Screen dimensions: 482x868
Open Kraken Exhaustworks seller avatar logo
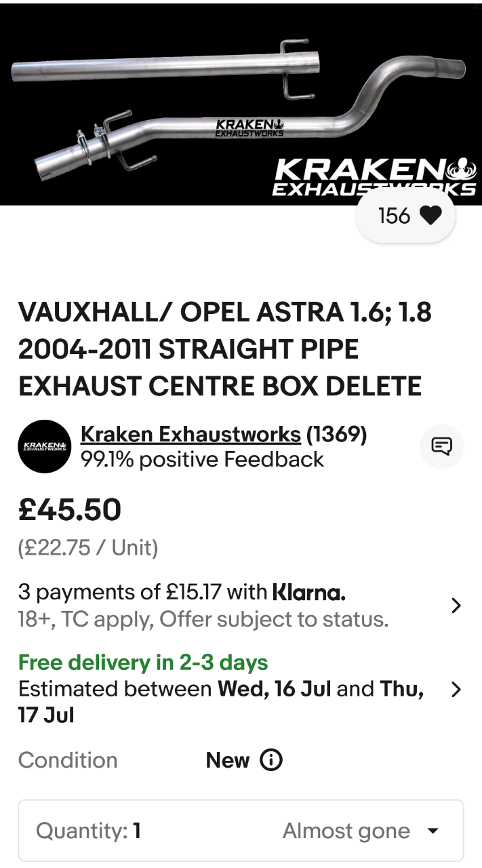(45, 446)
